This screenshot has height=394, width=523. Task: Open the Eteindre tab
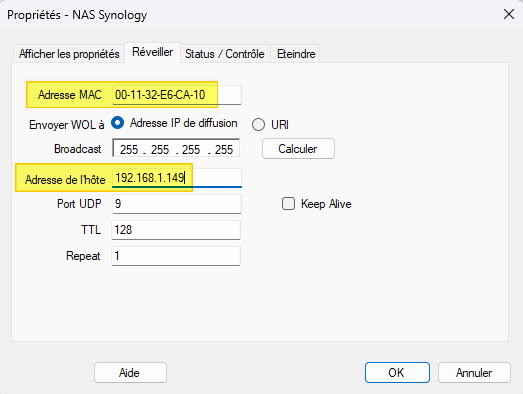tap(296, 54)
